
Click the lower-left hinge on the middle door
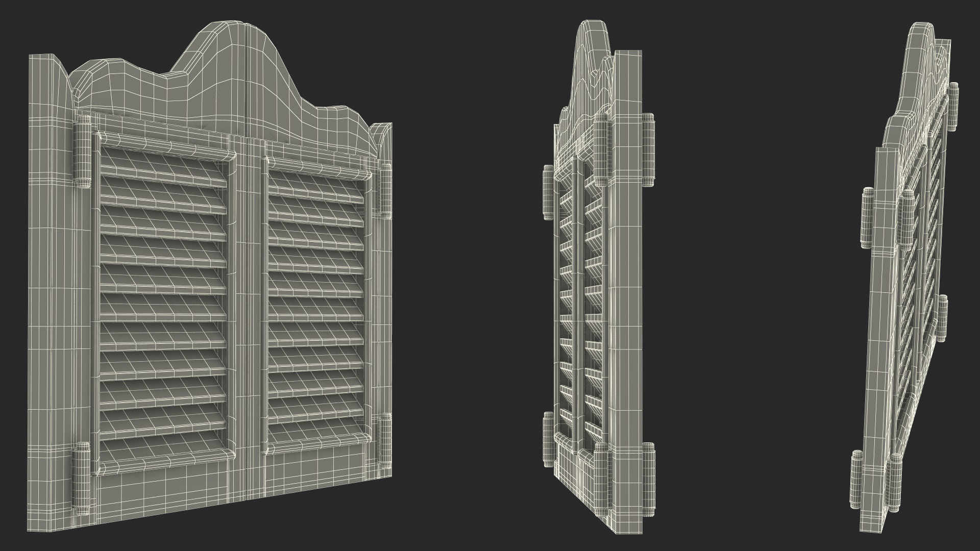pyautogui.click(x=548, y=438)
